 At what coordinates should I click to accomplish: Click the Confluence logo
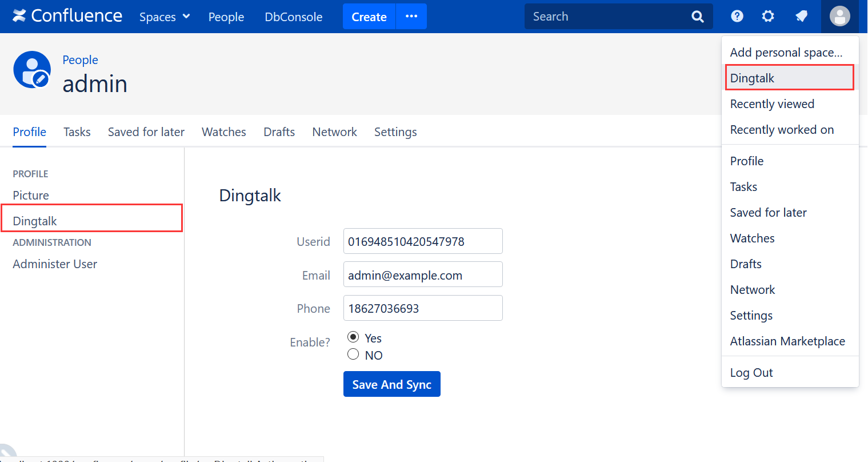click(x=67, y=16)
